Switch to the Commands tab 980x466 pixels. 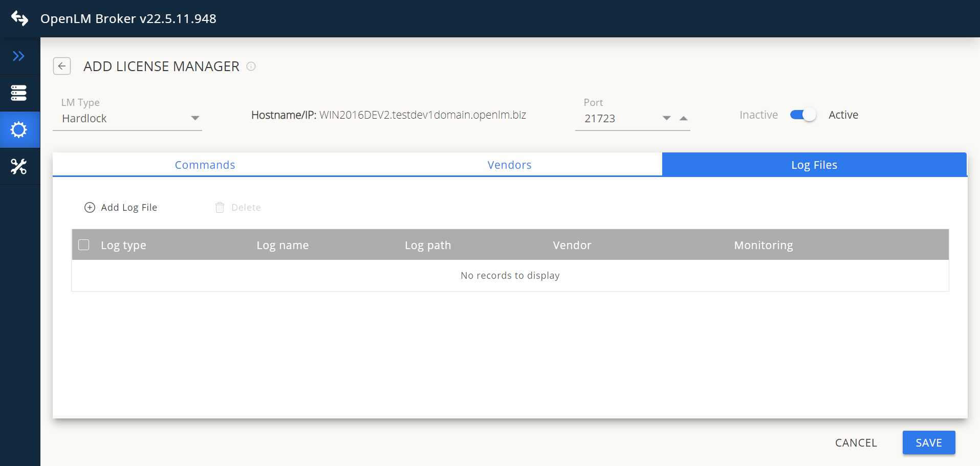tap(205, 165)
